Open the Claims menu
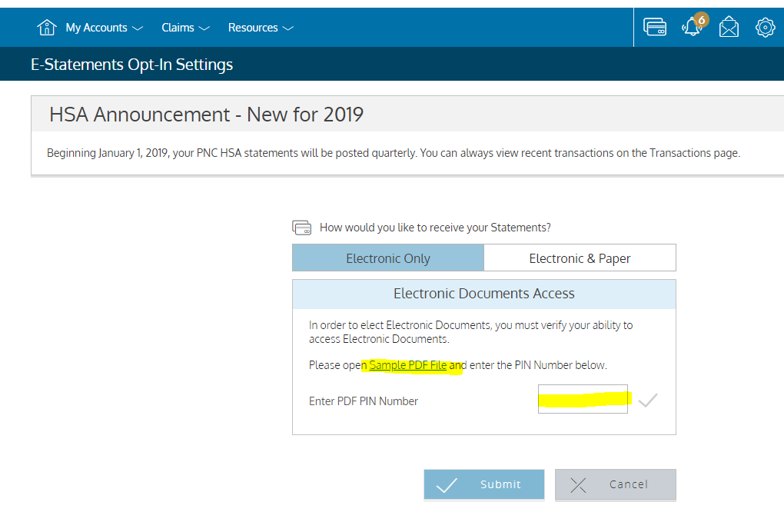 (x=178, y=28)
